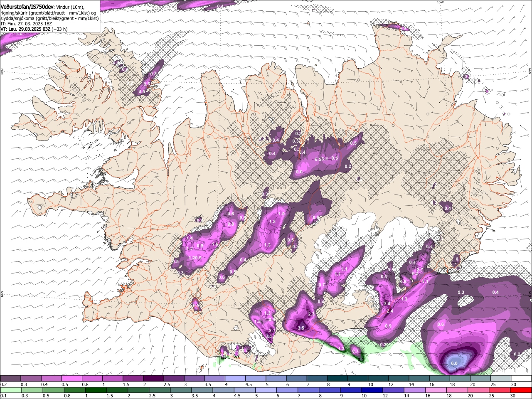
Task: Click the 0.1 label under bottom legend
Action: point(3,396)
